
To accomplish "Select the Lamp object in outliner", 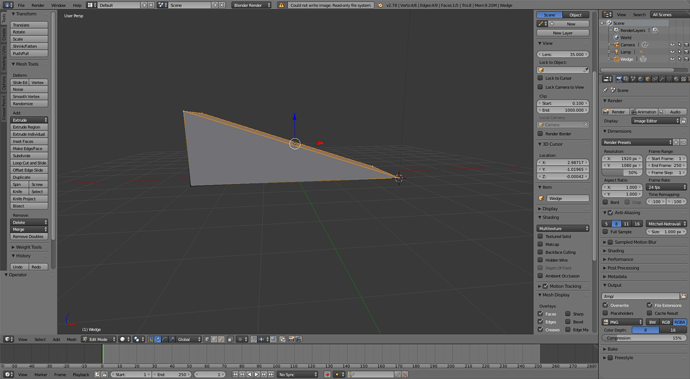I will 625,52.
